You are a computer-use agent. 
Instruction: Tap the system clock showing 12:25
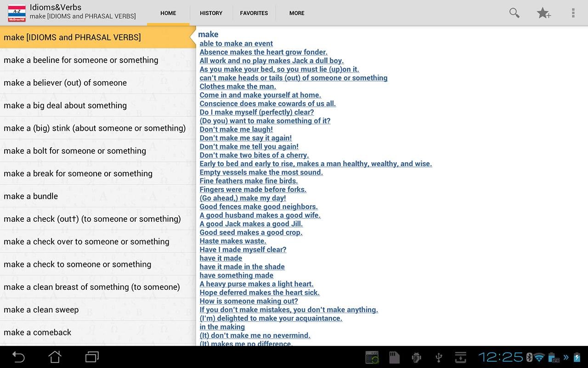point(501,357)
